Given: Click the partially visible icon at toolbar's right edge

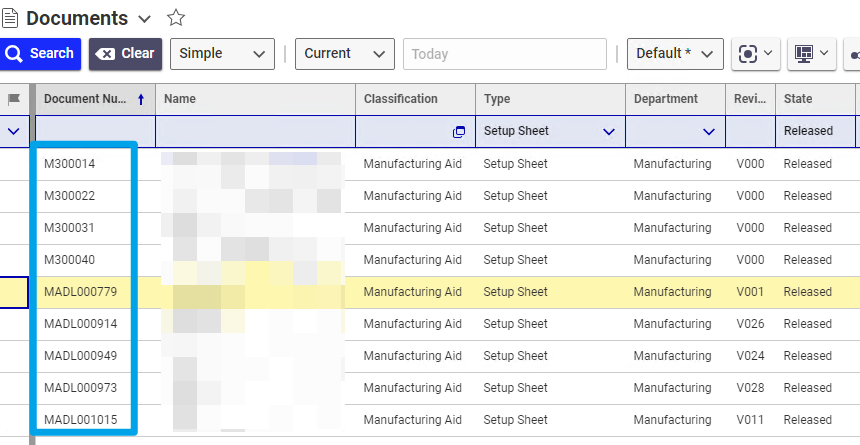Looking at the screenshot, I should coord(854,54).
